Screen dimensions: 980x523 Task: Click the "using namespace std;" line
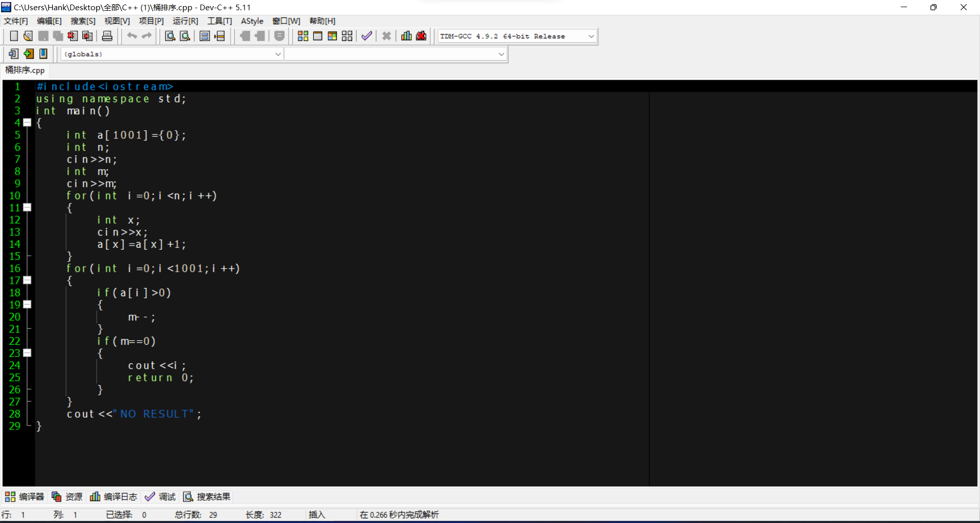tap(111, 99)
